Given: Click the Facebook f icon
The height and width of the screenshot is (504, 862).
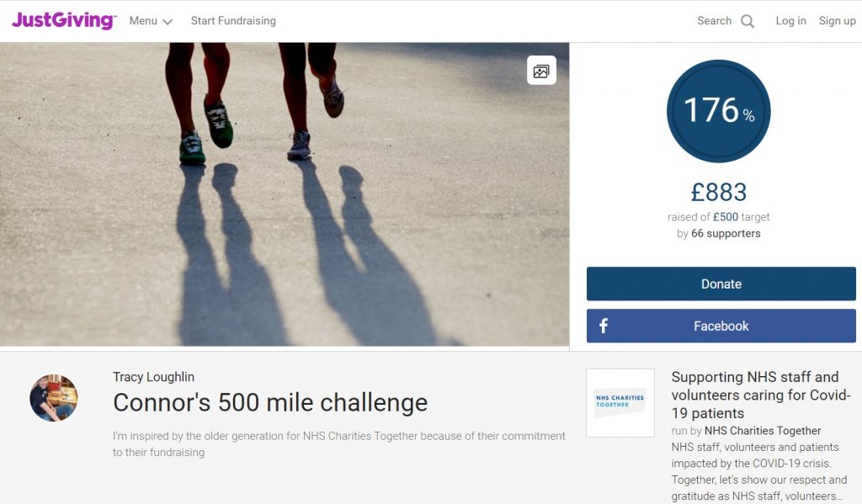Looking at the screenshot, I should [603, 326].
